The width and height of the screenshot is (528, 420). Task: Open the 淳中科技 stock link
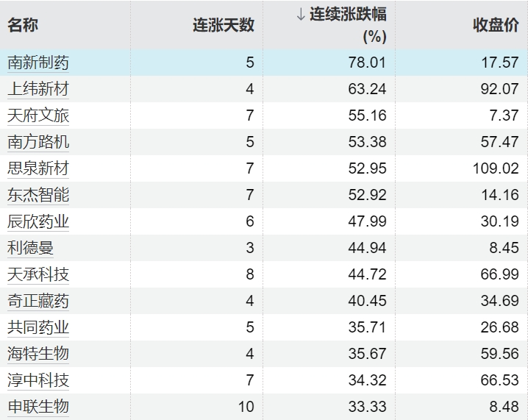tap(38, 380)
